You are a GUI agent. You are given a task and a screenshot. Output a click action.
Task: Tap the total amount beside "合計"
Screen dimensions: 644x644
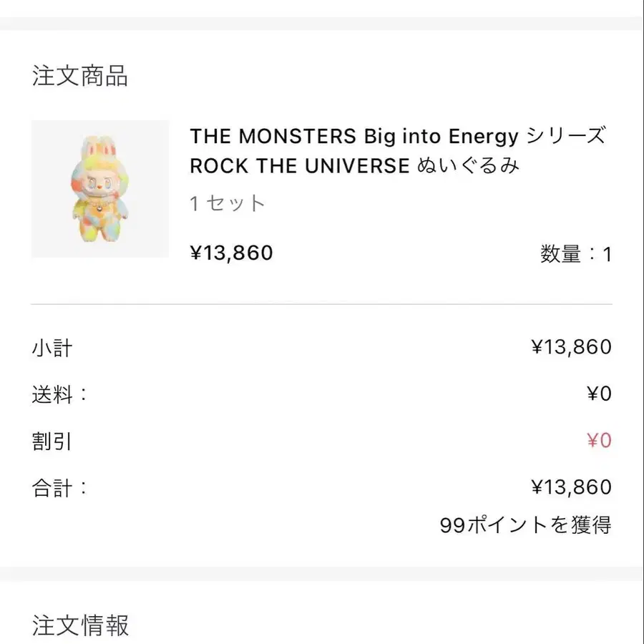tap(571, 487)
